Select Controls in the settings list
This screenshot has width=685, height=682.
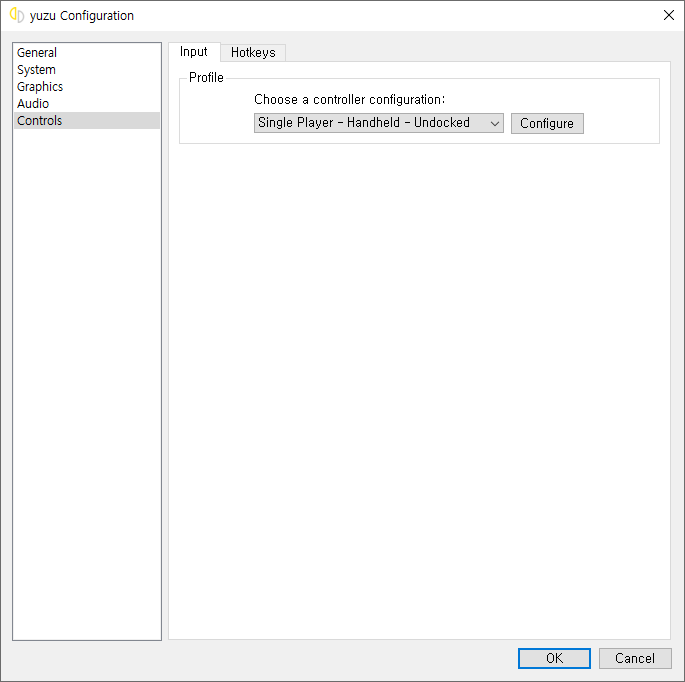pyautogui.click(x=86, y=121)
